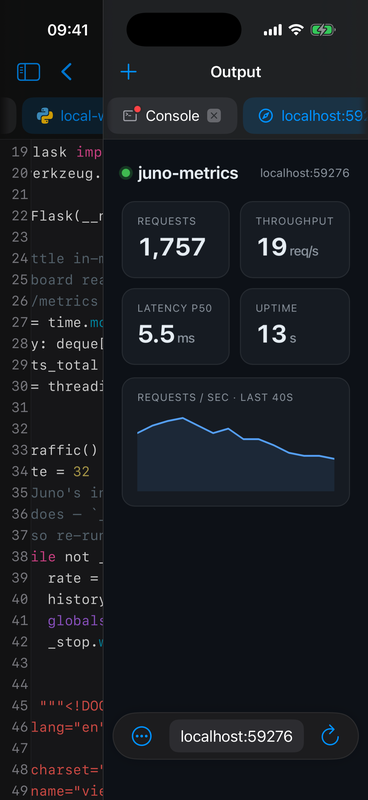Reload the localhost preview page
Viewport: 368px width, 800px height.
pos(330,736)
